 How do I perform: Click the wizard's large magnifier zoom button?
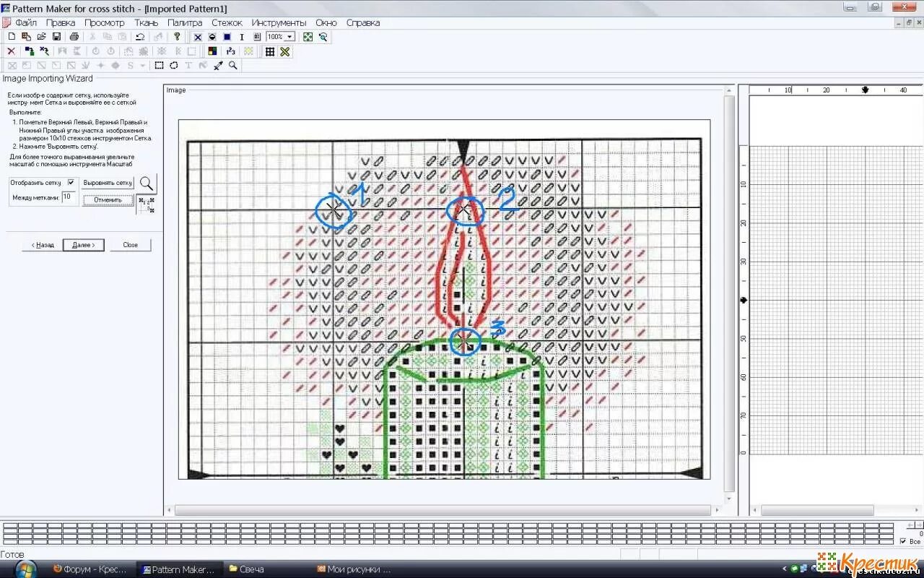pos(147,184)
